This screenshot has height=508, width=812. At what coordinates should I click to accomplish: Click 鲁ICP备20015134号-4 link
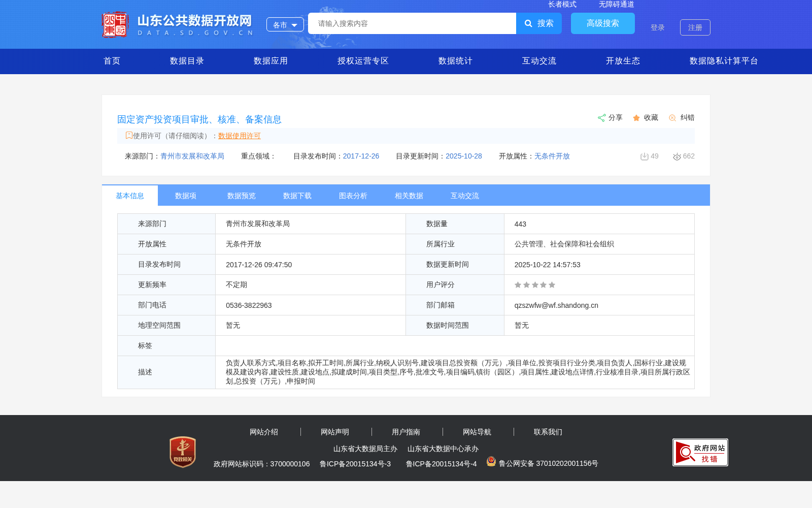[442, 464]
